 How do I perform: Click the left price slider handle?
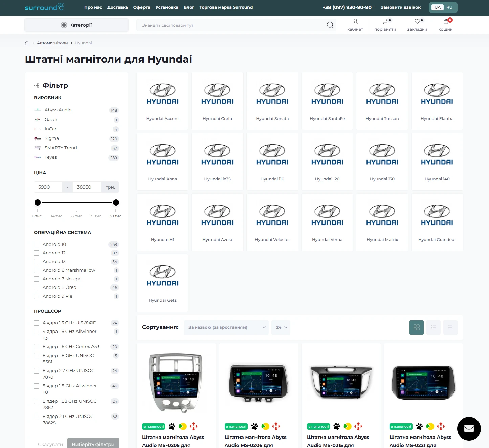(38, 202)
